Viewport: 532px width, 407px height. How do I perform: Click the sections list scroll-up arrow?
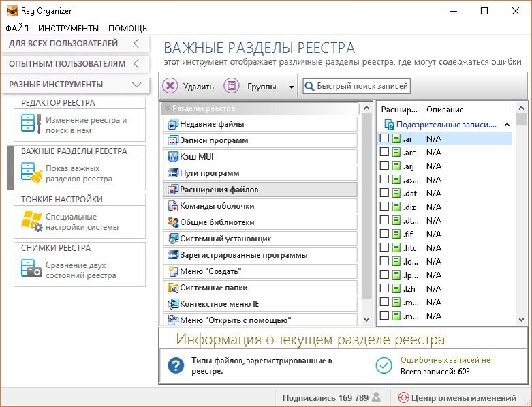366,108
